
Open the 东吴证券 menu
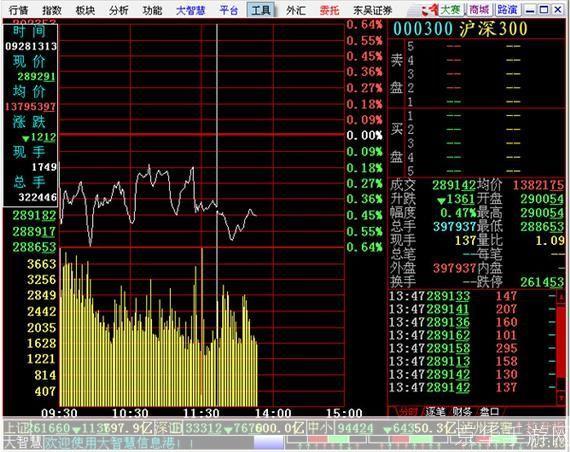click(373, 10)
